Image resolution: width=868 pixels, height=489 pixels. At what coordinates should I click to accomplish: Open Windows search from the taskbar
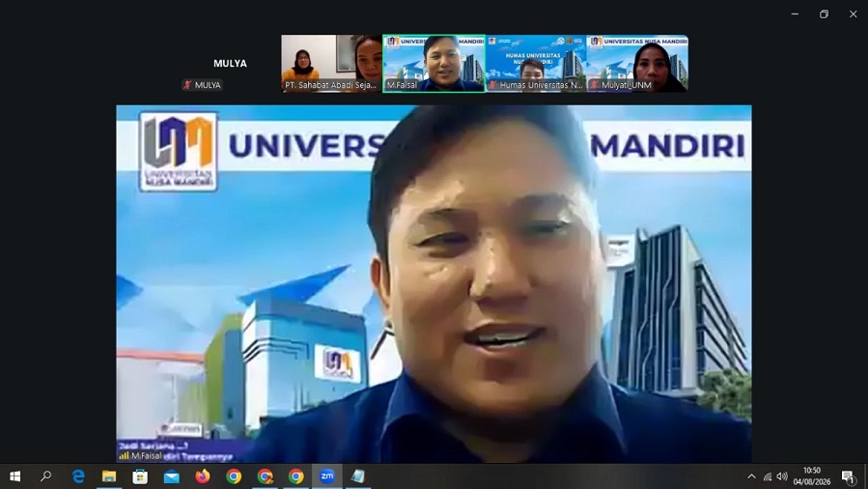pos(46,476)
